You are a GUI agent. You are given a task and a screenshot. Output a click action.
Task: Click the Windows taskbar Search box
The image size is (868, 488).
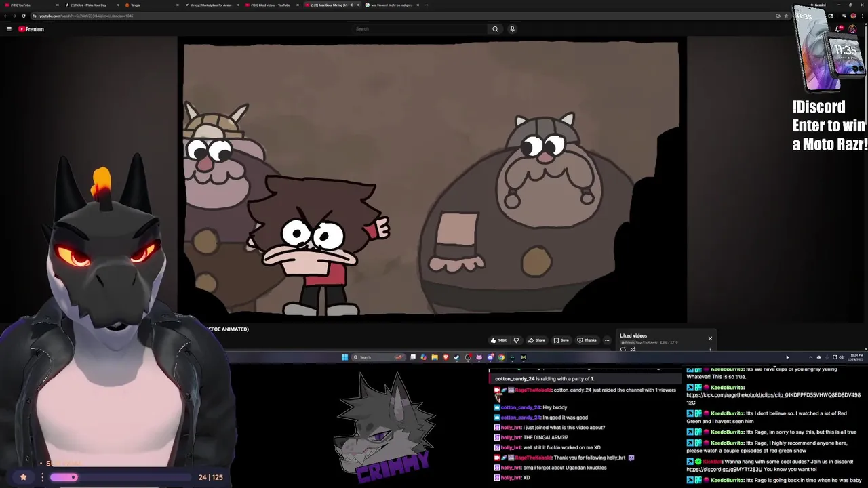378,357
